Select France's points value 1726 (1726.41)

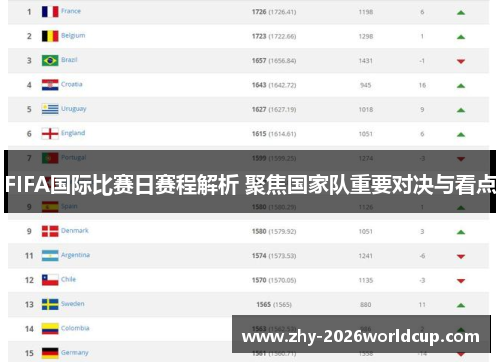(x=274, y=12)
